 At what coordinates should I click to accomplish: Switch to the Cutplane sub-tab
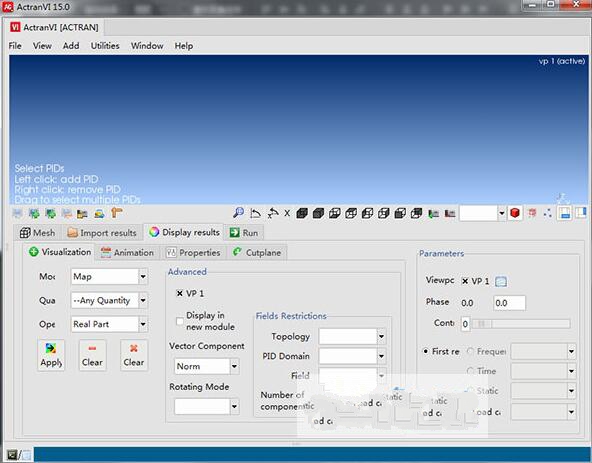coord(257,252)
